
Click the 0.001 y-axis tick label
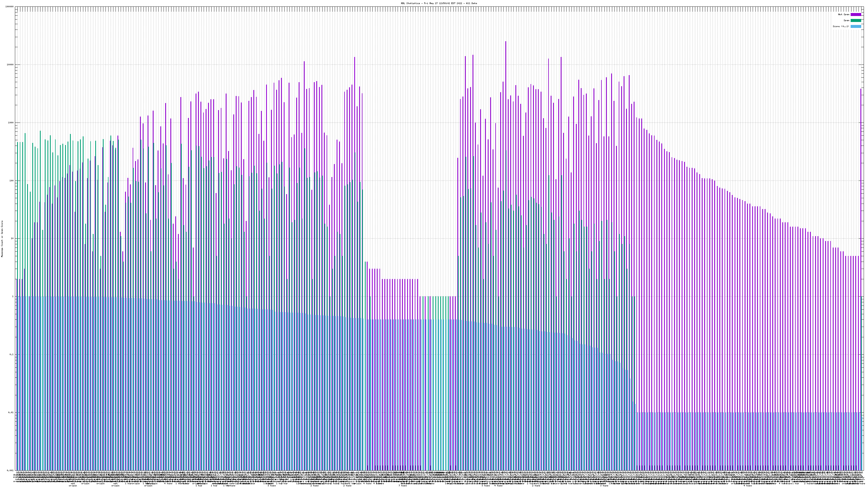coord(10,470)
